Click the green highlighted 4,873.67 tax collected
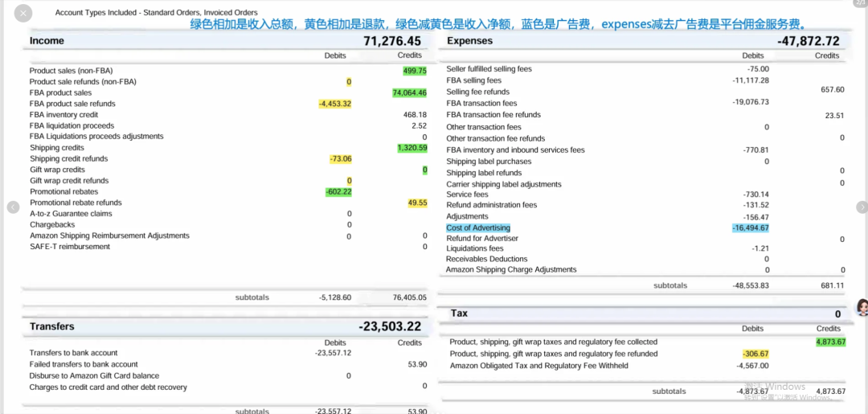868x414 pixels. tap(830, 342)
